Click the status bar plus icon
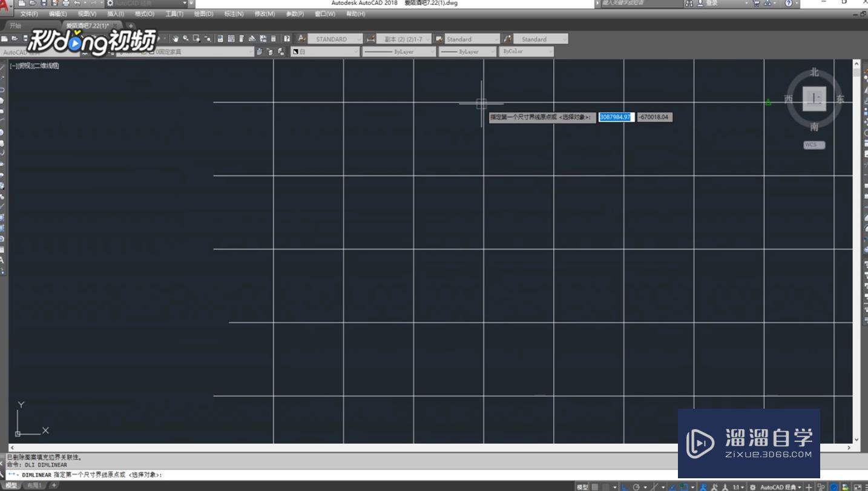This screenshot has height=491, width=868. pos(809,487)
